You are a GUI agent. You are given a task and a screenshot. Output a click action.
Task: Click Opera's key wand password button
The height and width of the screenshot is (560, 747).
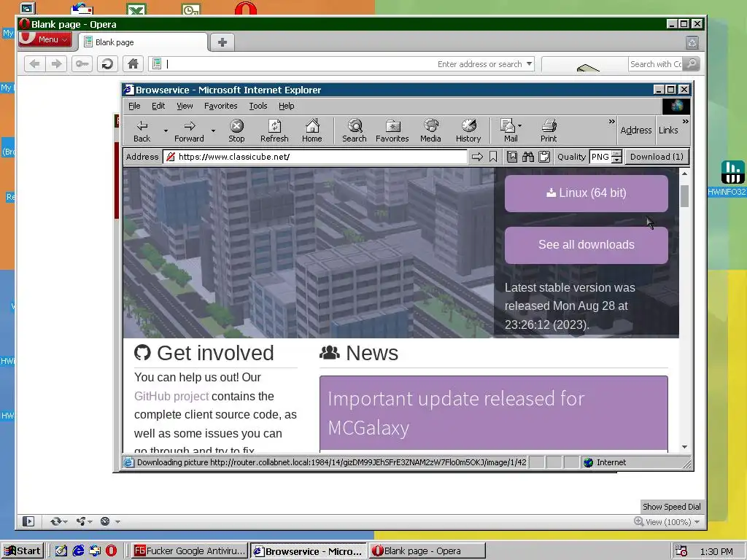[82, 64]
